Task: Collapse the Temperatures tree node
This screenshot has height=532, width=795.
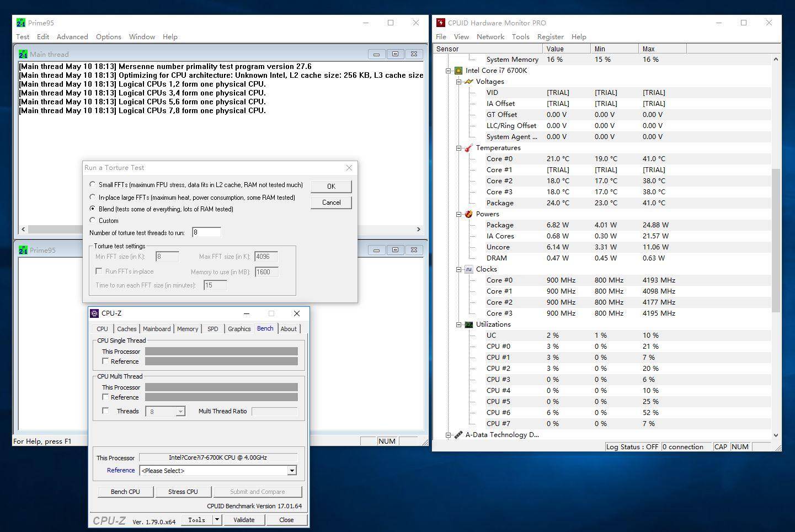Action: pos(458,148)
